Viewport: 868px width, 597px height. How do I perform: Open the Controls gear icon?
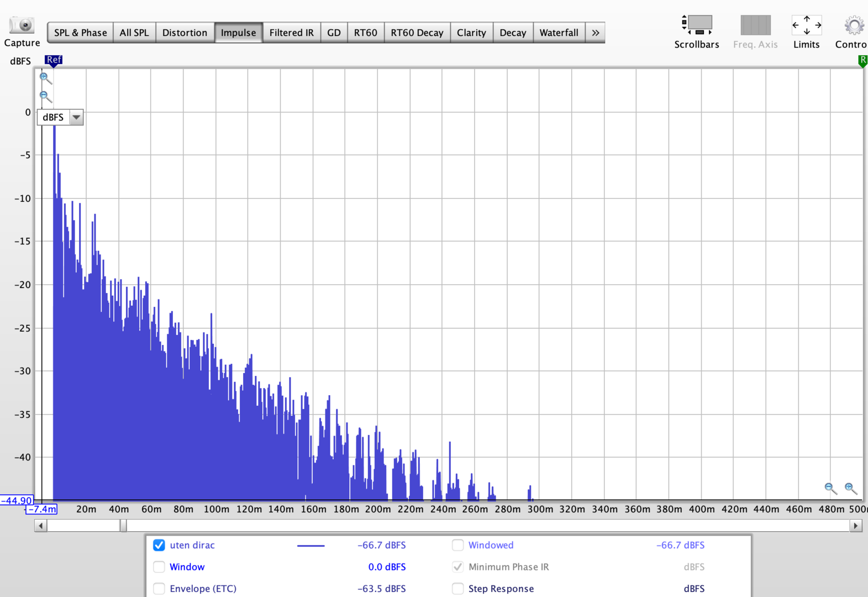854,25
